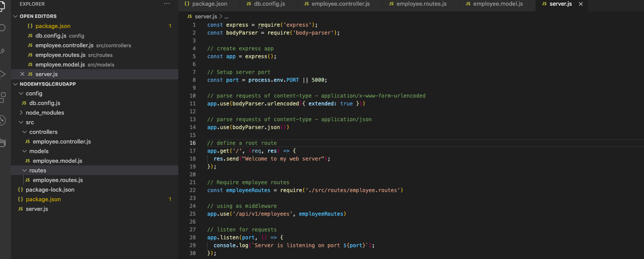Open package-lock.json from the file tree
Viewport: 644px width, 259px height.
click(50, 190)
